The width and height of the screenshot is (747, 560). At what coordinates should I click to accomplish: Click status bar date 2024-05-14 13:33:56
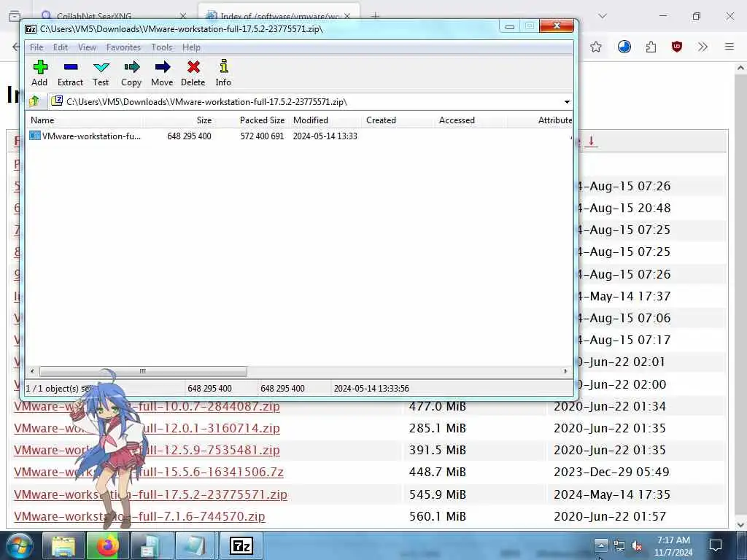[x=371, y=389]
